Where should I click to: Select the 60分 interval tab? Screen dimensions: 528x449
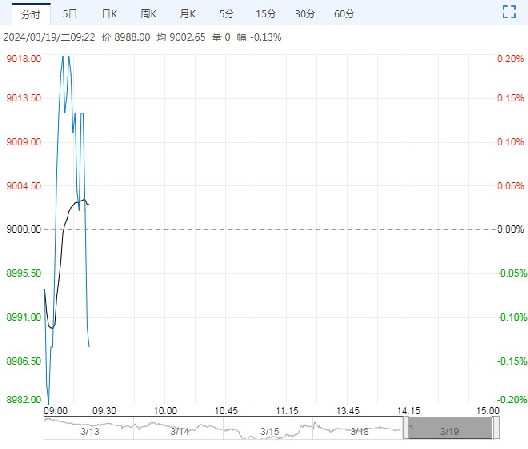(x=344, y=14)
